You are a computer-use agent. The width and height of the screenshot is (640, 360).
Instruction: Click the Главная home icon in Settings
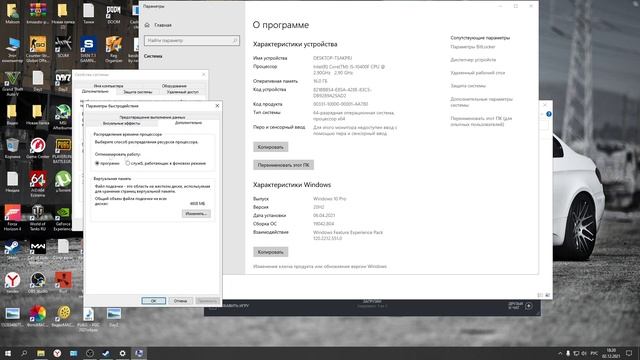pyautogui.click(x=147, y=25)
